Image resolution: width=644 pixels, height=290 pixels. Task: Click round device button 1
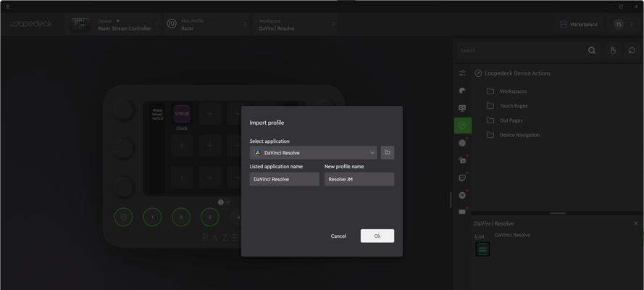[x=152, y=217]
